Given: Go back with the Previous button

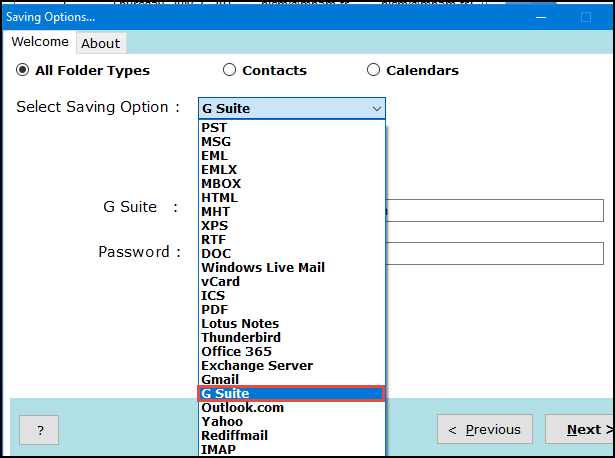Looking at the screenshot, I should [x=485, y=429].
